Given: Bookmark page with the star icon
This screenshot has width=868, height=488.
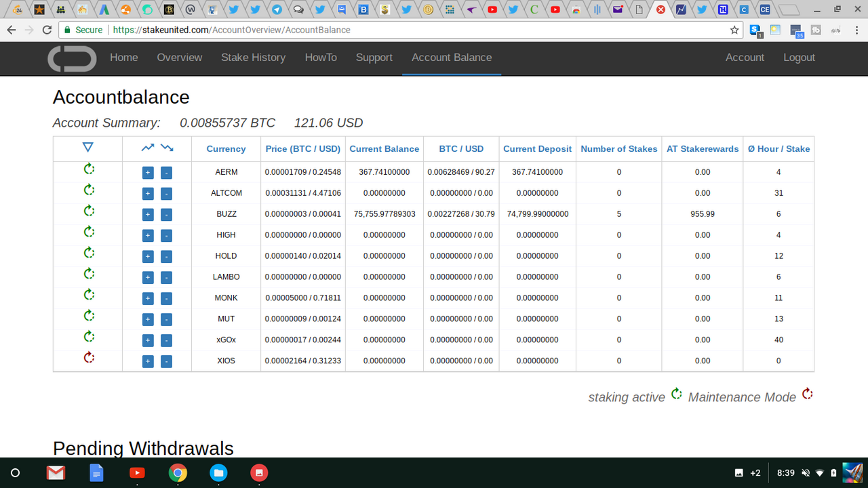Looking at the screenshot, I should coord(734,30).
